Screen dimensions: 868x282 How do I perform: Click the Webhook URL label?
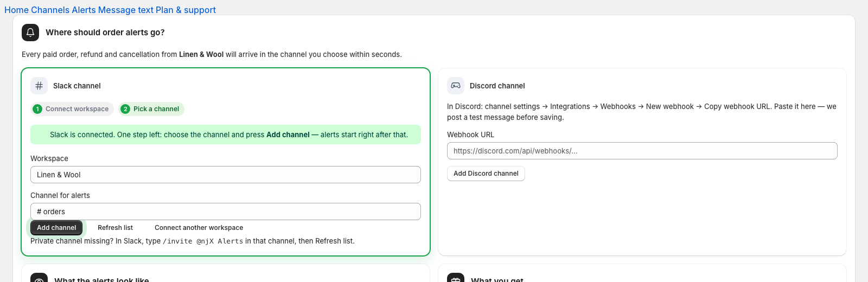pos(471,134)
